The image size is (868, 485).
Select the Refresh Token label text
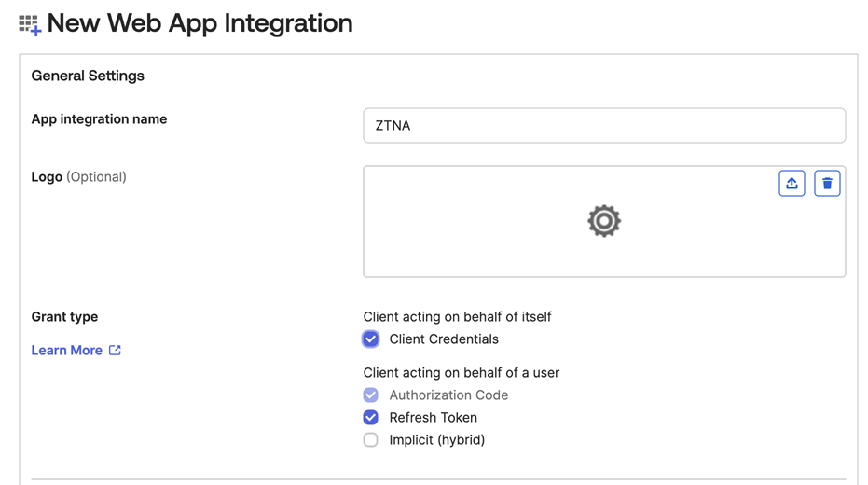pyautogui.click(x=434, y=418)
